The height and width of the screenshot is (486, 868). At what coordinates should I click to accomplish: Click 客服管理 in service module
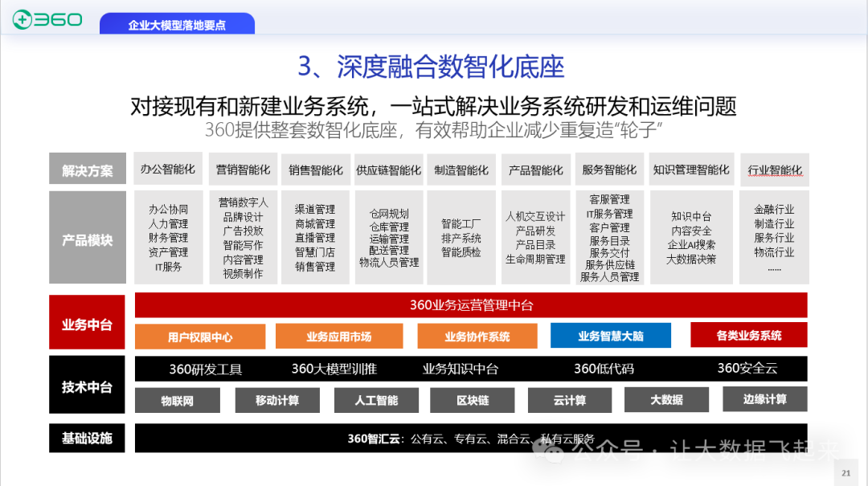click(x=609, y=199)
